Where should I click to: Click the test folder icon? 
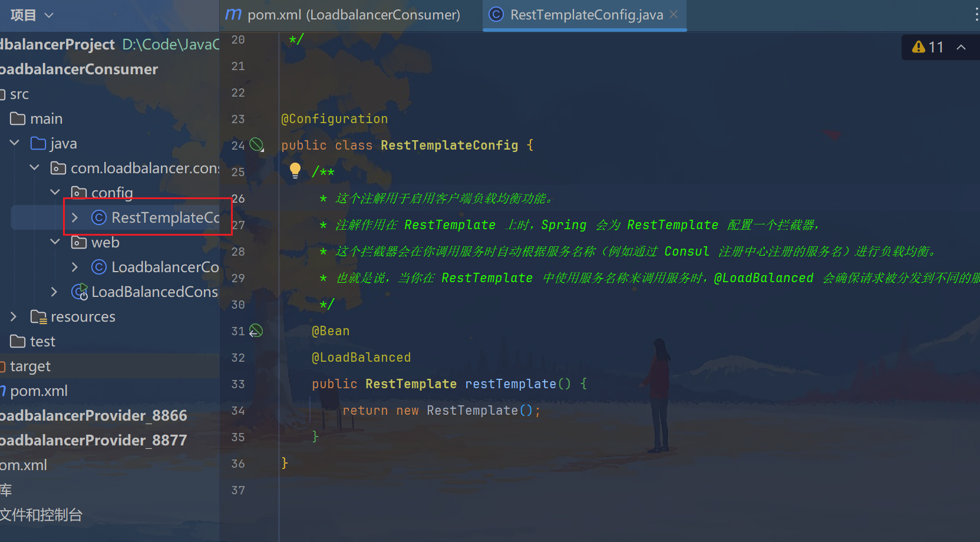click(18, 341)
